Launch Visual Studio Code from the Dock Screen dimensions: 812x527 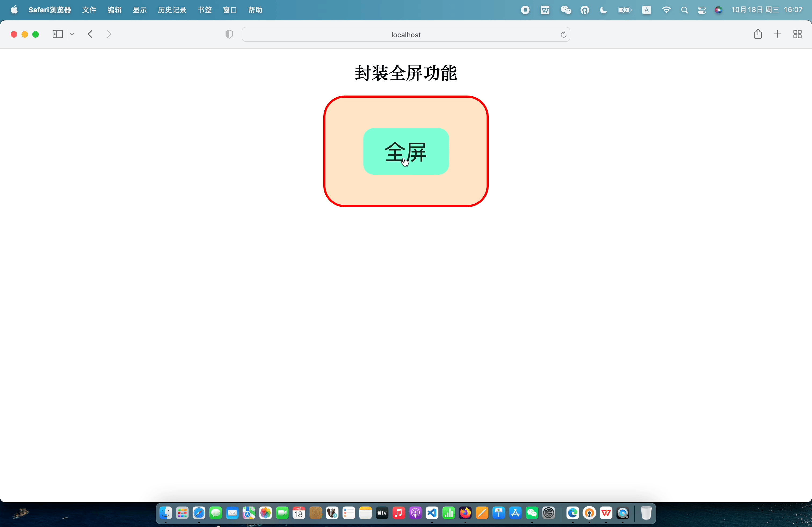pos(432,513)
